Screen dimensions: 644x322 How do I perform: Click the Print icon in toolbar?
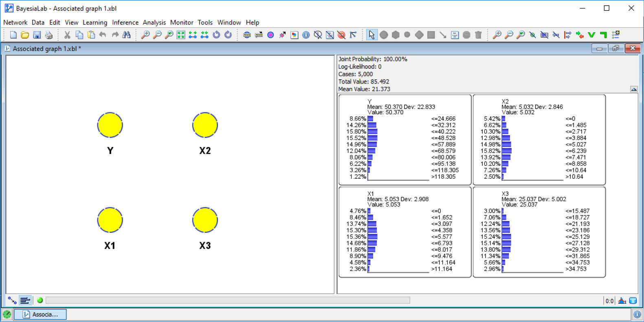coord(49,35)
